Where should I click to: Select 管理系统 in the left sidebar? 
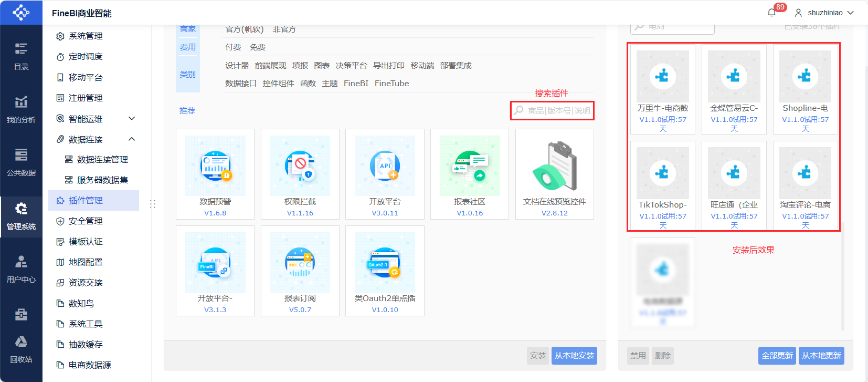pyautogui.click(x=21, y=216)
